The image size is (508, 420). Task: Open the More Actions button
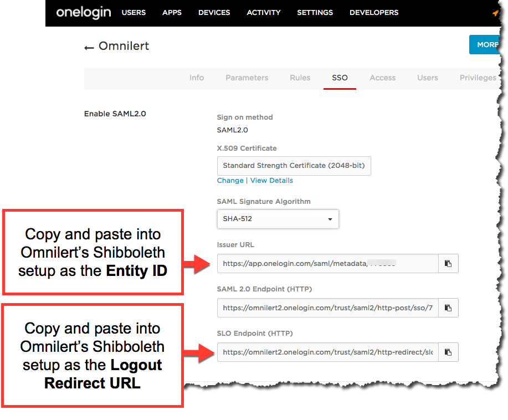click(x=485, y=45)
